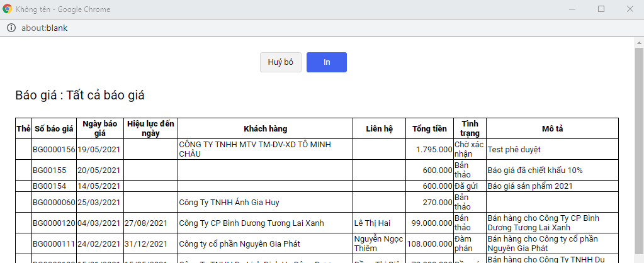Viewport: 644px width, 263px height.
Task: Click the validity date 27/08/2021
Action: click(146, 223)
